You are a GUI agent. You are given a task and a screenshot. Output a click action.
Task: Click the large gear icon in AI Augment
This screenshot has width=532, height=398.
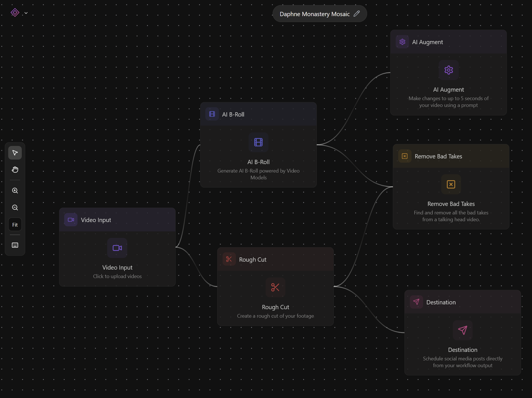pos(449,70)
